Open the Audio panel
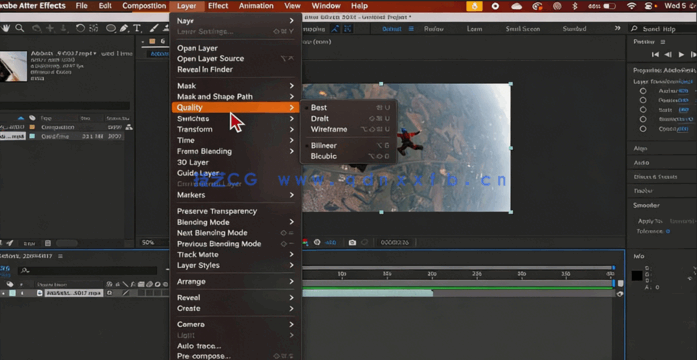Image resolution: width=697 pixels, height=360 pixels. (x=641, y=163)
